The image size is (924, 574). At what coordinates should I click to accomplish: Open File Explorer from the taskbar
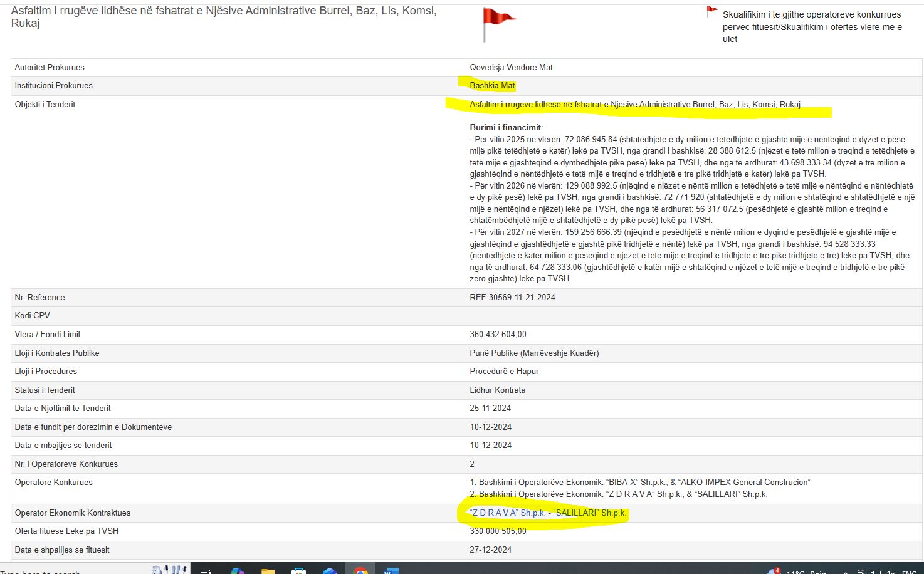[x=268, y=571]
